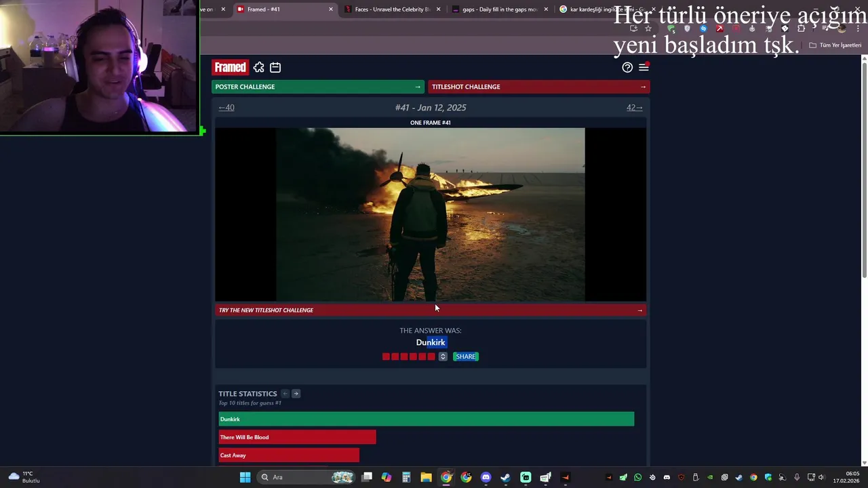Switch to the Faces - Unravel the Celebrity tab
The width and height of the screenshot is (868, 488).
tap(392, 9)
